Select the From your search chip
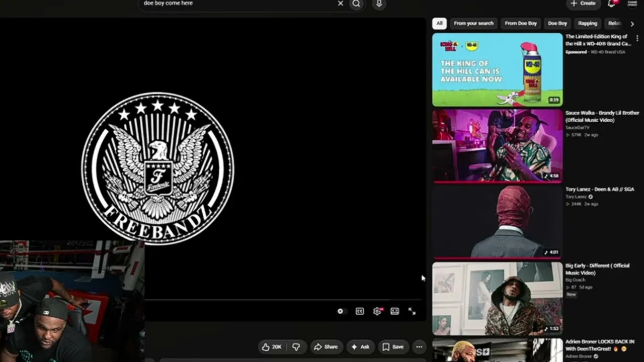This screenshot has height=362, width=644. coord(473,24)
